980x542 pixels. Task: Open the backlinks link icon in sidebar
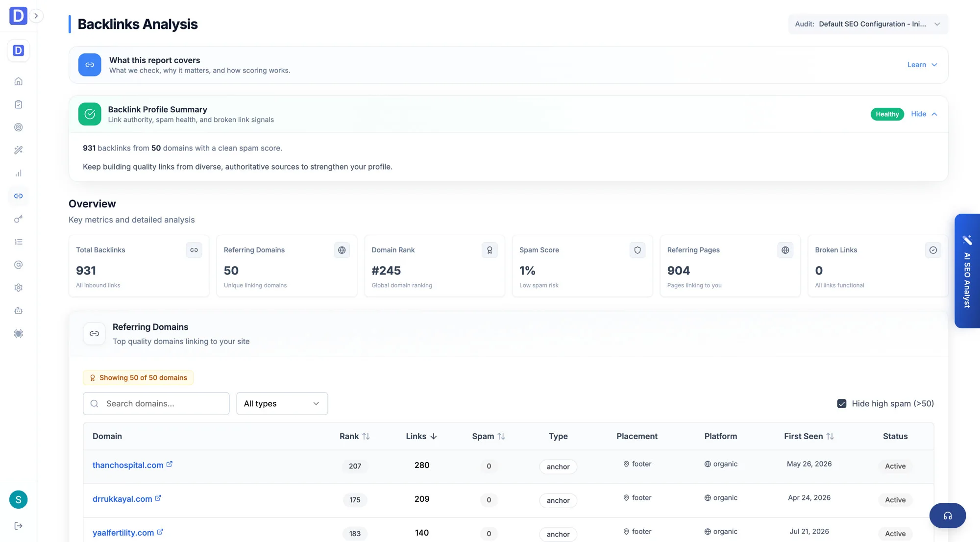tap(18, 196)
